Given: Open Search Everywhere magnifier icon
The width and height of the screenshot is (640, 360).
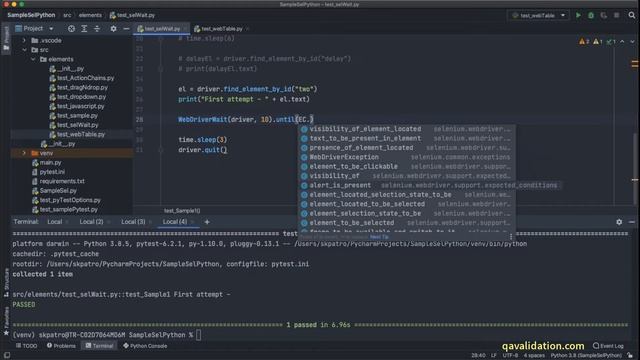Looking at the screenshot, I should 632,16.
